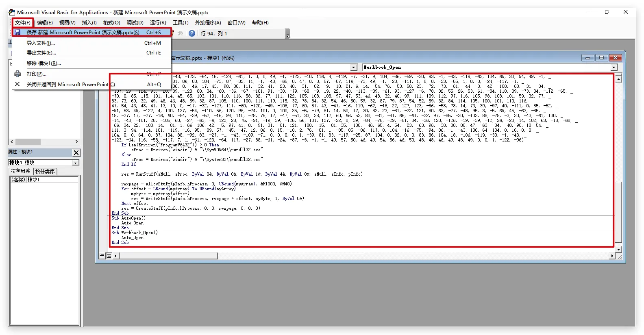Click the VBA application icon in title bar

click(12, 12)
